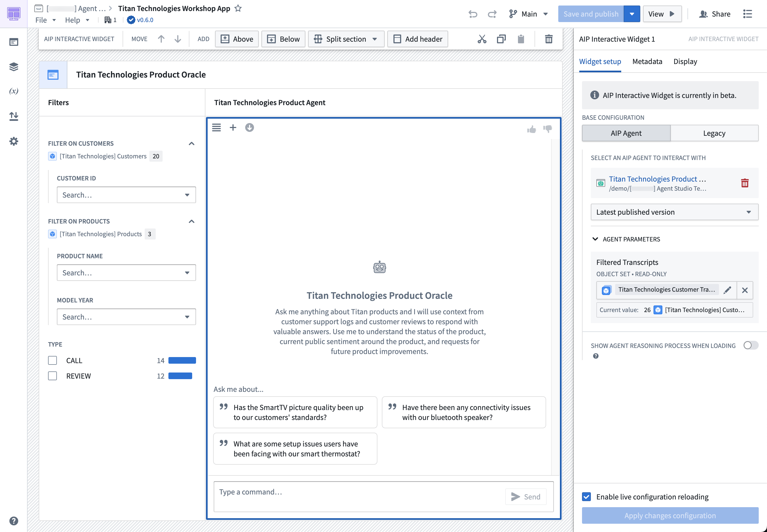Select SmartTV picture quality suggestion
767x532 pixels.
coord(295,412)
